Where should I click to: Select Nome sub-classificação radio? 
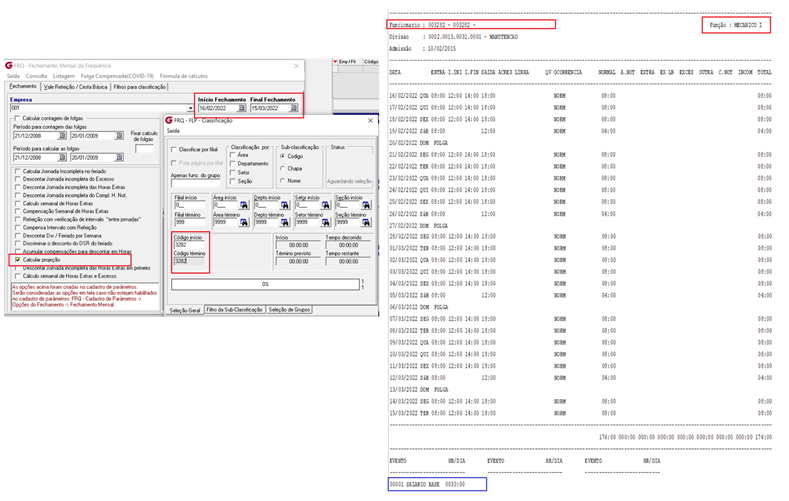(283, 181)
